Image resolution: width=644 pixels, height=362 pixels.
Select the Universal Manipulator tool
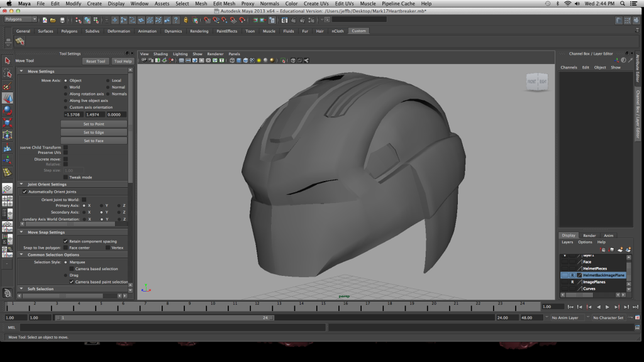pos(8,136)
